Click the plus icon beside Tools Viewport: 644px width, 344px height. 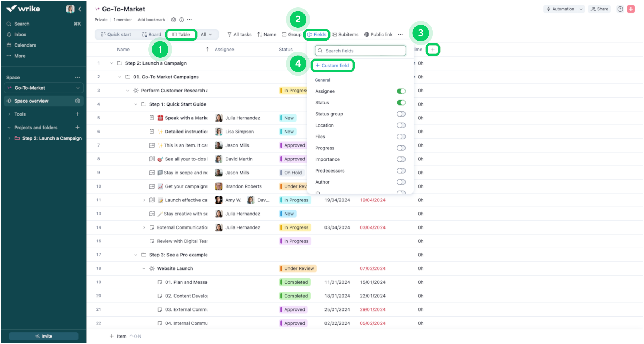coord(77,114)
